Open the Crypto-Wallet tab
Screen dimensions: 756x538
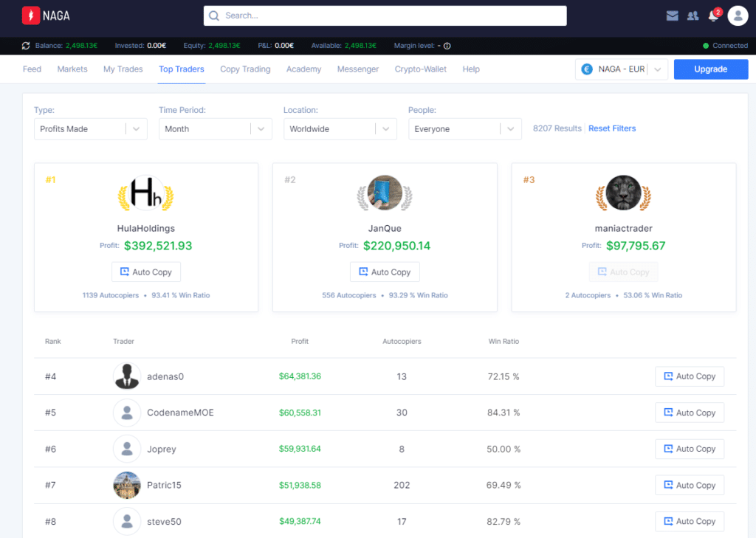point(420,69)
